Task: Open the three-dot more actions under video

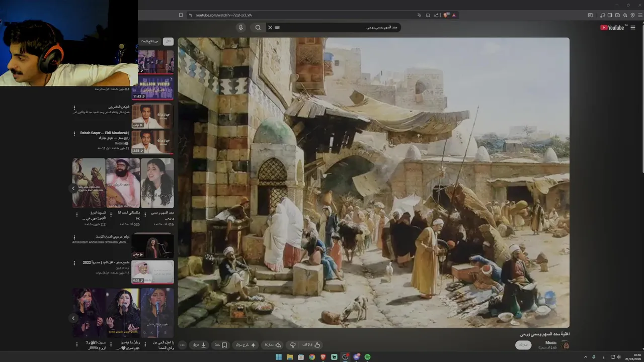Action: click(x=182, y=345)
